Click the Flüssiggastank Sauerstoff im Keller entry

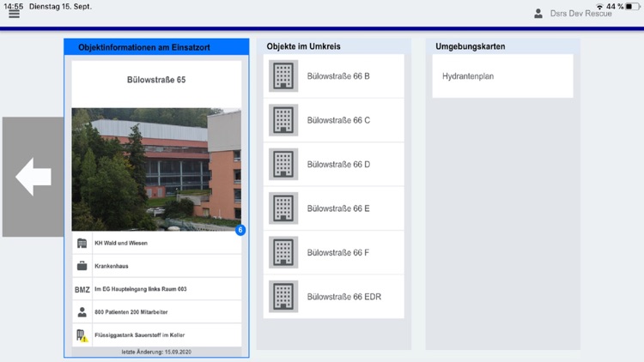156,335
